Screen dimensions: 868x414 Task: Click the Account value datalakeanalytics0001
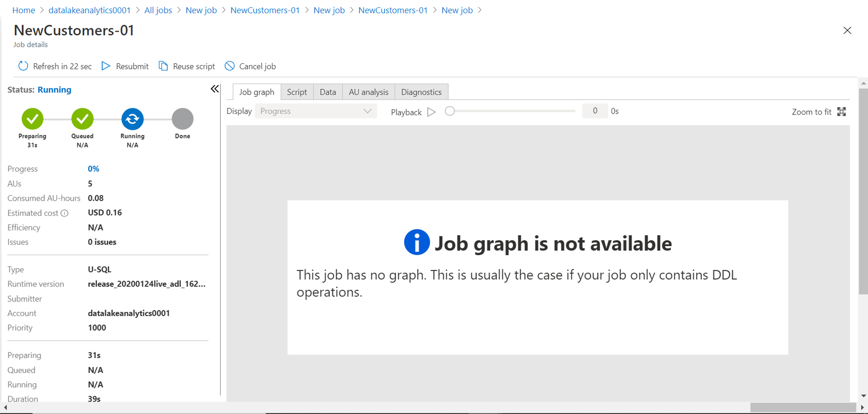tap(129, 313)
